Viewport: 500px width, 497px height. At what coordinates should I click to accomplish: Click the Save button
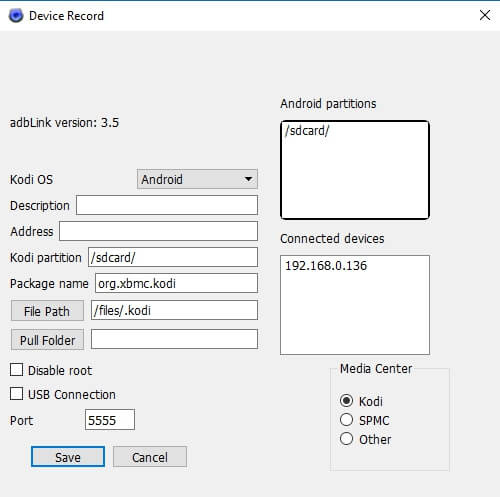pos(68,457)
